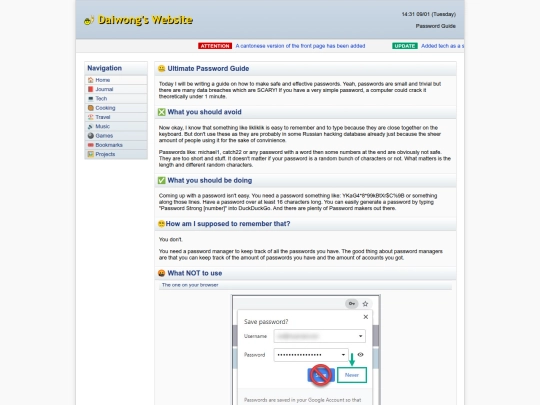
Task: Go to the Games page link
Action: point(104,136)
